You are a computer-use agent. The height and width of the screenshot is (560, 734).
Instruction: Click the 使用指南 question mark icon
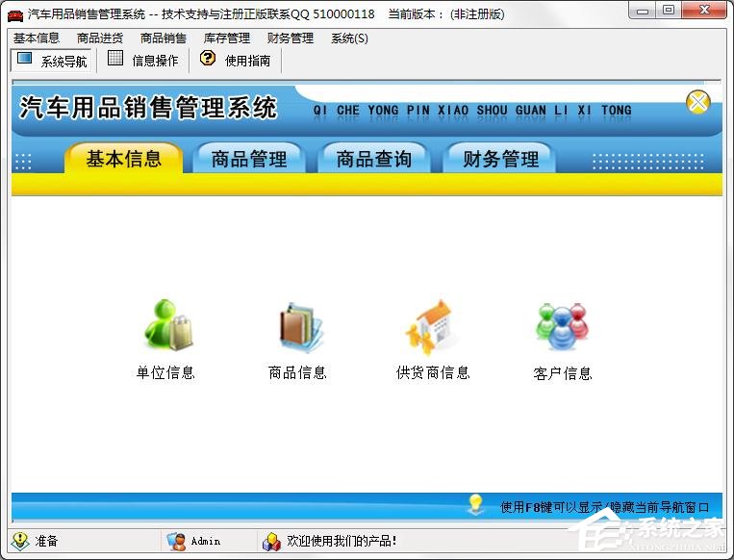(208, 58)
